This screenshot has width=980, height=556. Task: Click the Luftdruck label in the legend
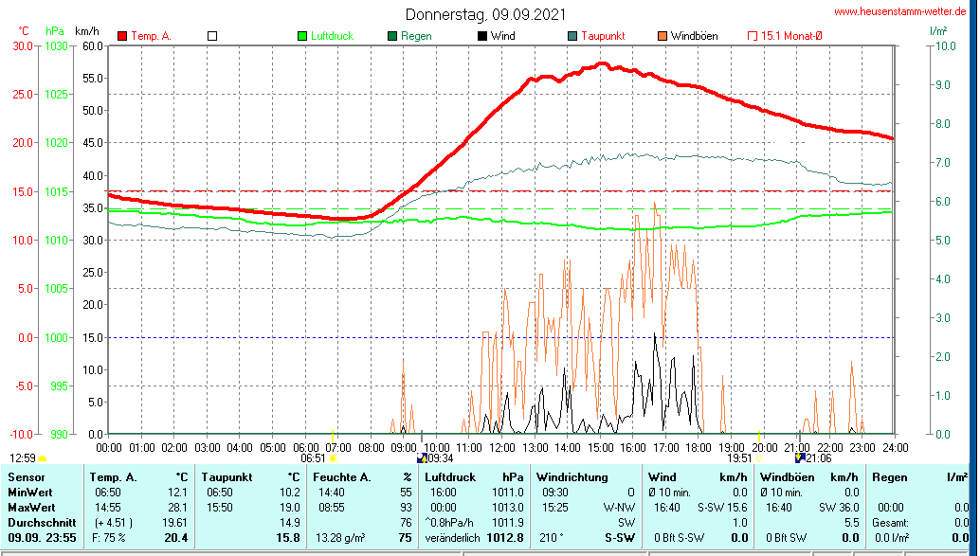[333, 36]
